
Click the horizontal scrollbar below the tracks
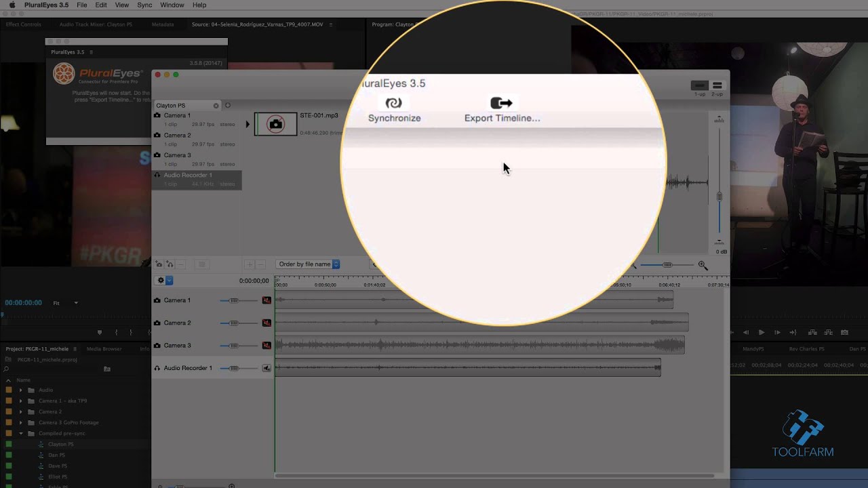[x=495, y=476]
